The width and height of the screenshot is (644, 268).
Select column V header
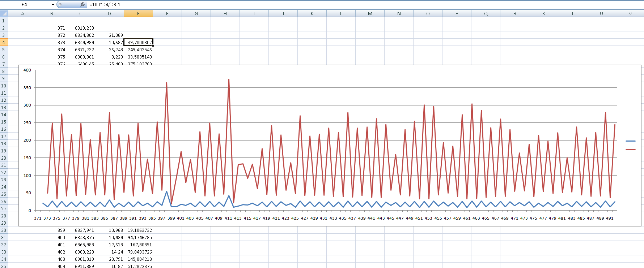(630, 13)
